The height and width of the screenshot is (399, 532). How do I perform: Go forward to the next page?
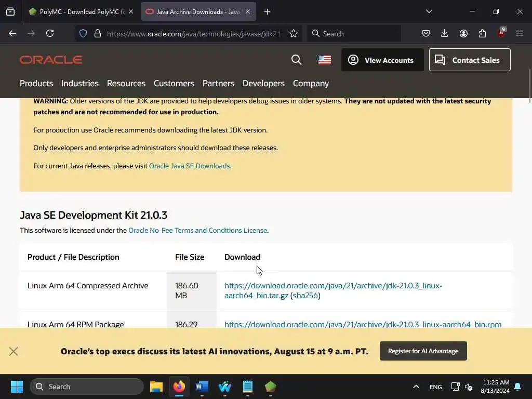[31, 34]
